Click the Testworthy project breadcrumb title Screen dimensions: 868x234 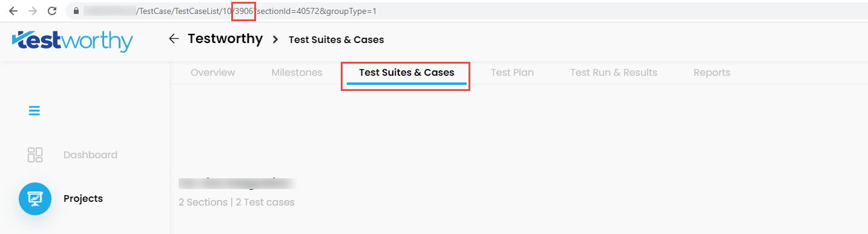tap(225, 39)
